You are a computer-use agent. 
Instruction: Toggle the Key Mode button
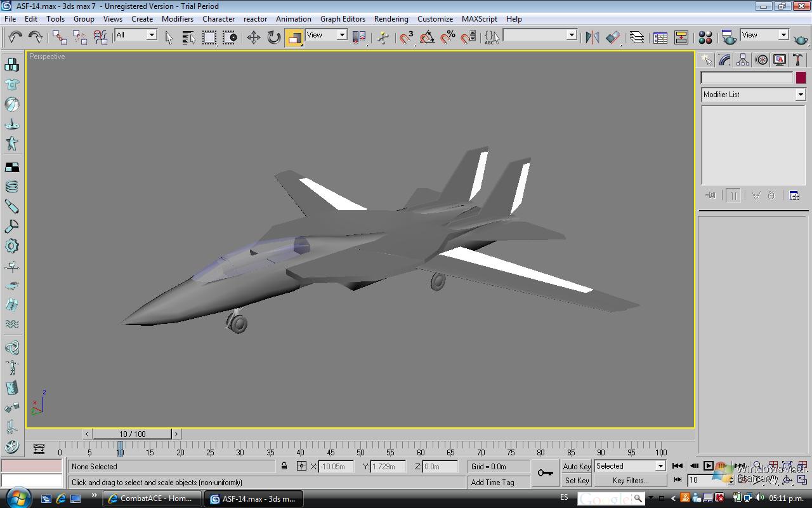coord(678,480)
